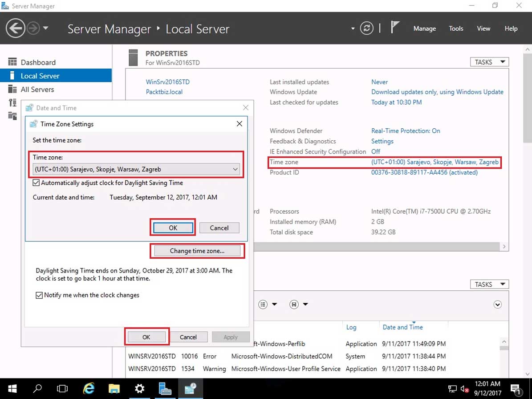This screenshot has width=532, height=399.
Task: Click the Windows Start button
Action: (12, 388)
